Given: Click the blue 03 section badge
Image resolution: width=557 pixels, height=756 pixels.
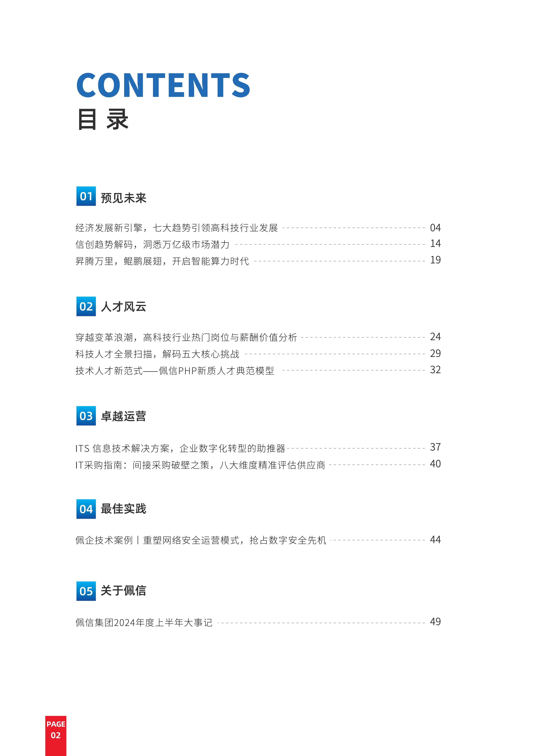Looking at the screenshot, I should pyautogui.click(x=86, y=416).
